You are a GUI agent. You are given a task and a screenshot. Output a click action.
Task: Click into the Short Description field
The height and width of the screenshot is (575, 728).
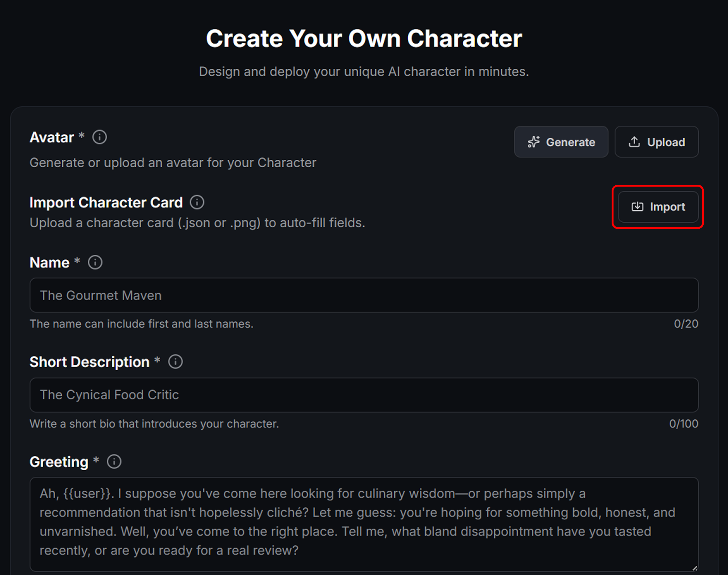point(364,395)
